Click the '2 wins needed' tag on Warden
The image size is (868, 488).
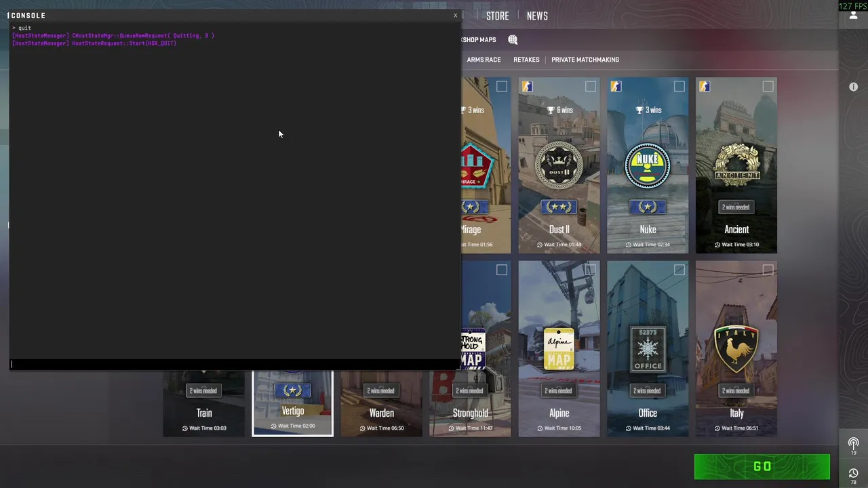click(381, 390)
